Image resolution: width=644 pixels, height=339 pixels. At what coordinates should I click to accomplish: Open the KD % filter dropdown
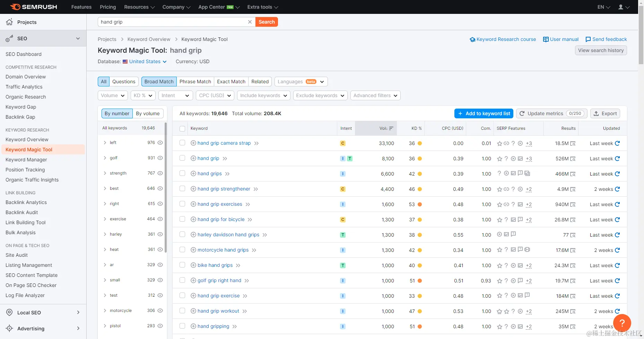[x=143, y=95]
